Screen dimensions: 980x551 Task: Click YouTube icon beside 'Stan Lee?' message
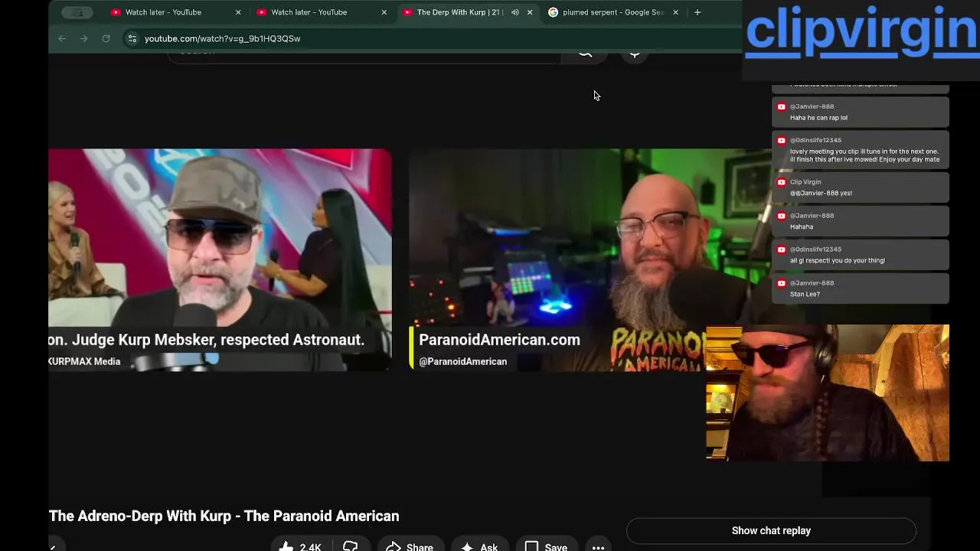click(x=781, y=283)
